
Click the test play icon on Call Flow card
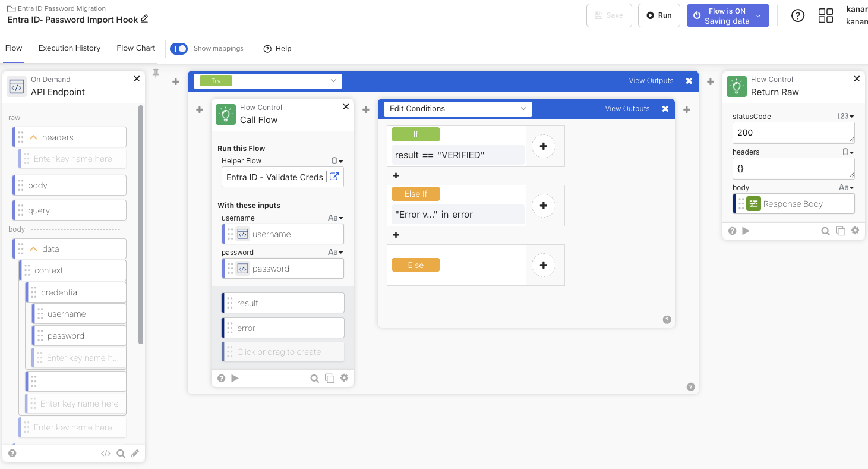[x=235, y=378]
